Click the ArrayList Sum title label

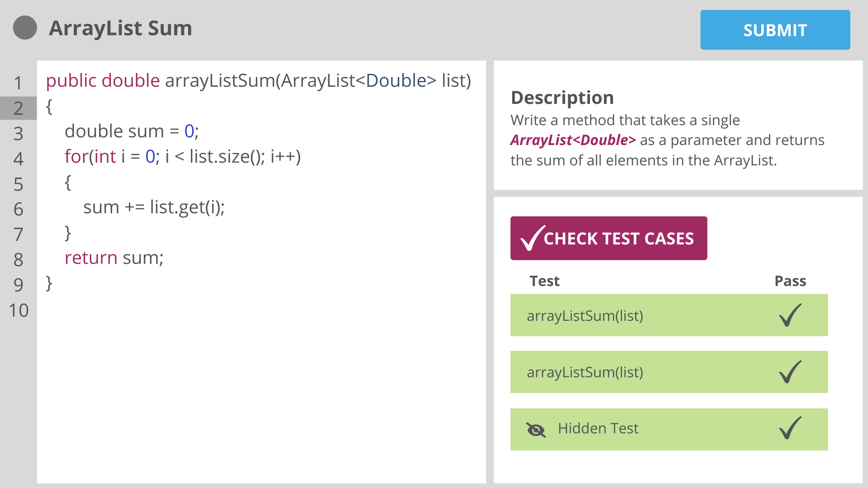pos(121,28)
